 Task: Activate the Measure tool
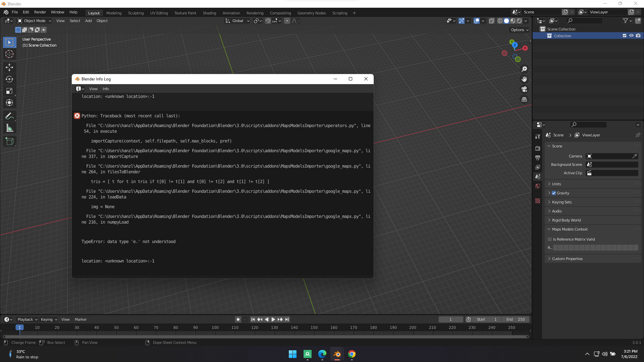click(9, 128)
